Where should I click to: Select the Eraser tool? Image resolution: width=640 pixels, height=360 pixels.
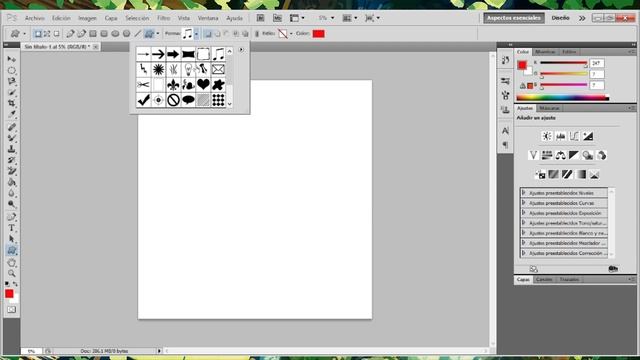(11, 171)
